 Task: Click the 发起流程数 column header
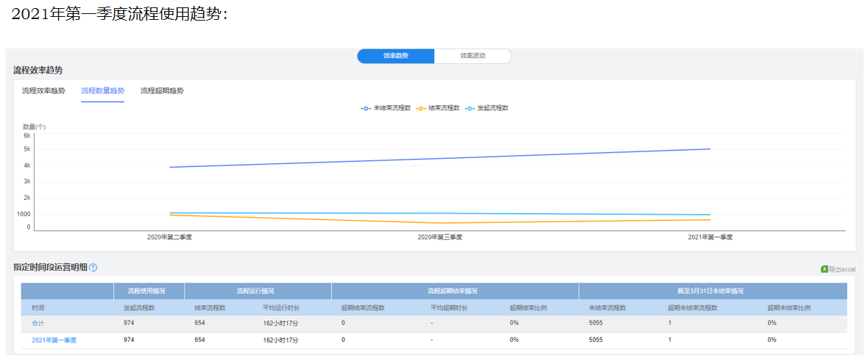pyautogui.click(x=139, y=307)
